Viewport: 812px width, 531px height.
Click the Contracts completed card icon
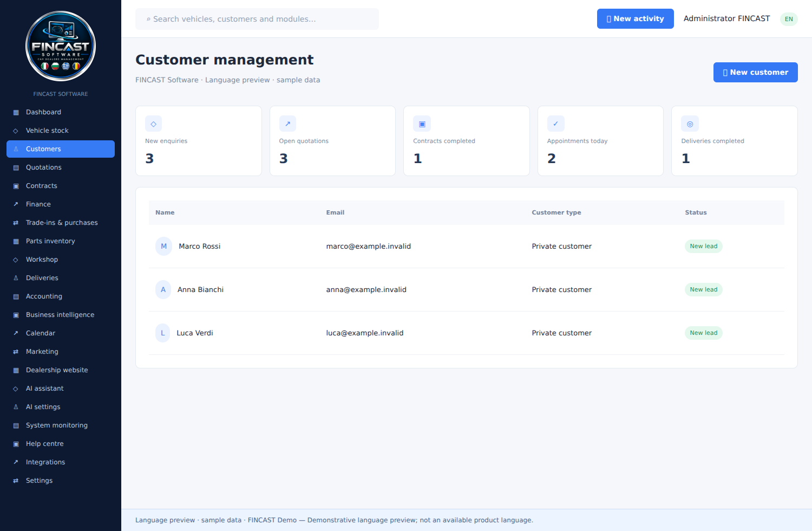point(422,124)
